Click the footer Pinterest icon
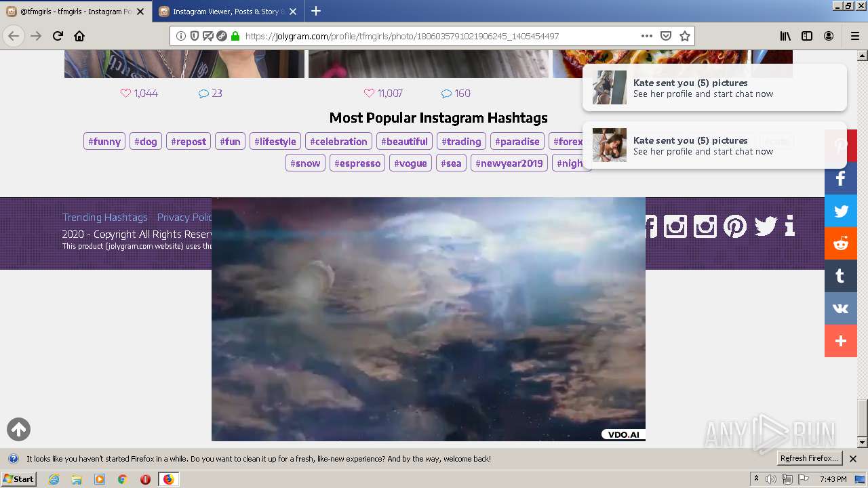868x488 pixels. (735, 226)
